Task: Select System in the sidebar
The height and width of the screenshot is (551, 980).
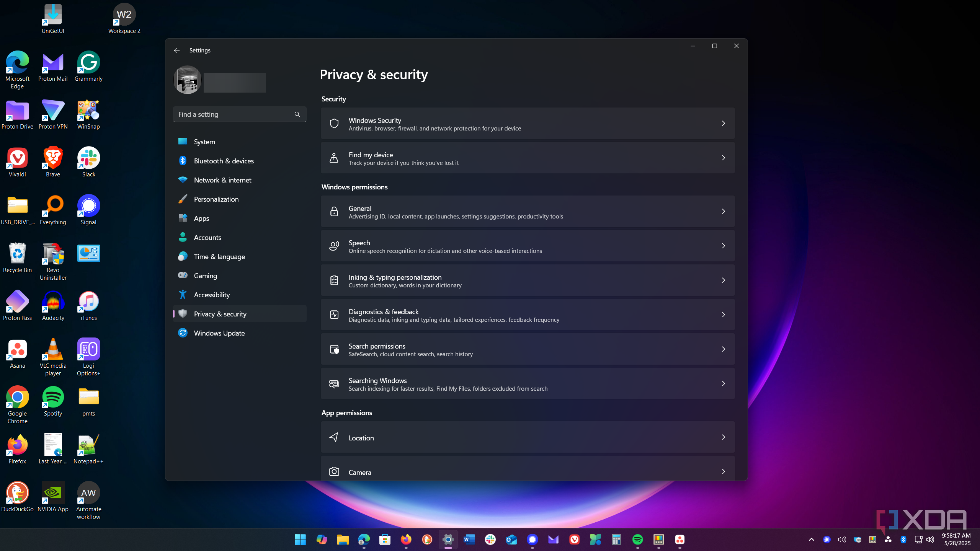Action: [x=240, y=142]
